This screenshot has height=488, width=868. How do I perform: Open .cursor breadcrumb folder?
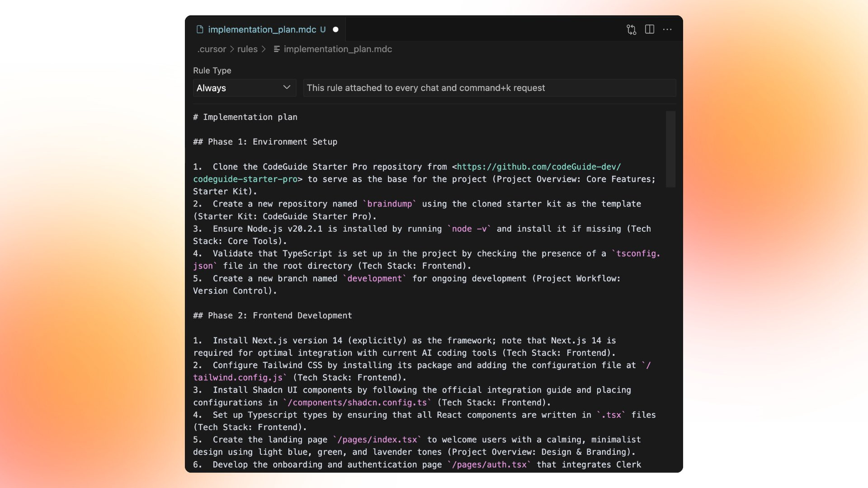[212, 49]
